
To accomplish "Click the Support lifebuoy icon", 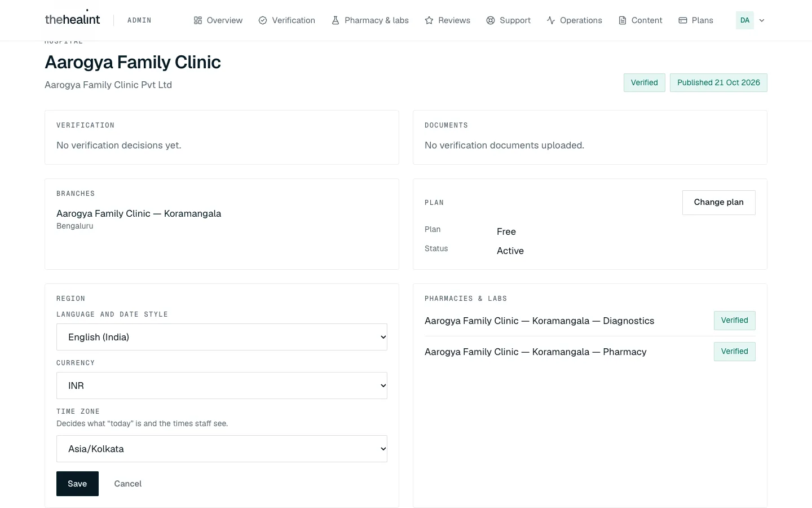I will [491, 20].
